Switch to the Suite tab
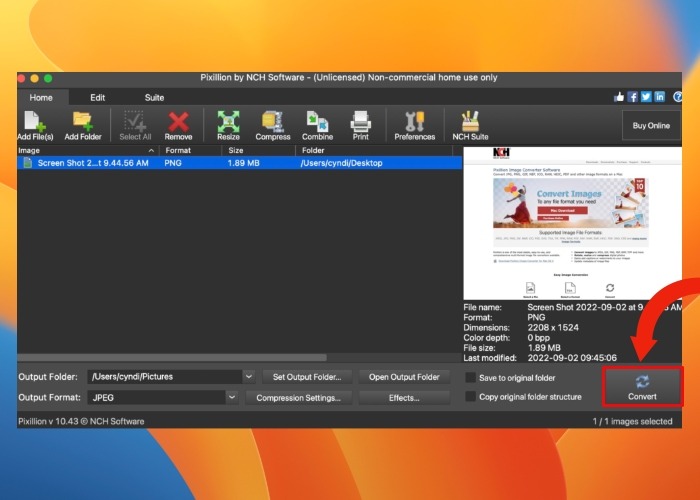Image resolution: width=700 pixels, height=500 pixels. 154,97
